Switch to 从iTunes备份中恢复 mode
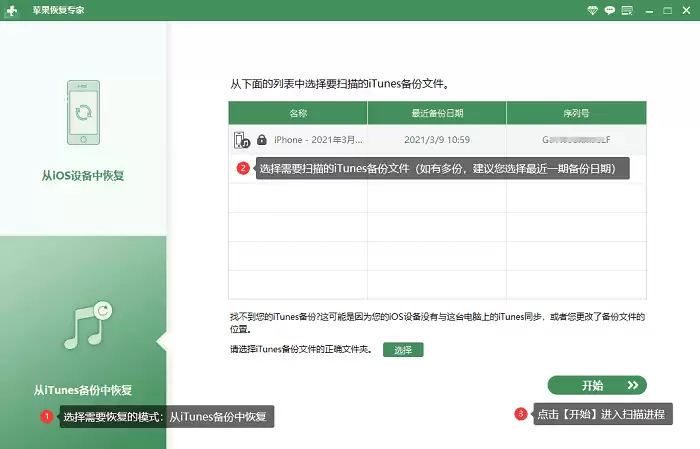 [83, 390]
